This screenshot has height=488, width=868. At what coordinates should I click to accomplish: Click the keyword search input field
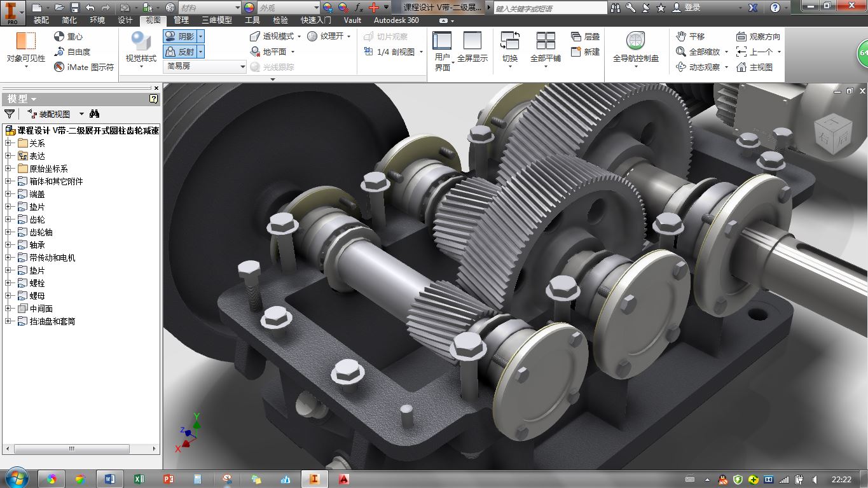click(549, 8)
